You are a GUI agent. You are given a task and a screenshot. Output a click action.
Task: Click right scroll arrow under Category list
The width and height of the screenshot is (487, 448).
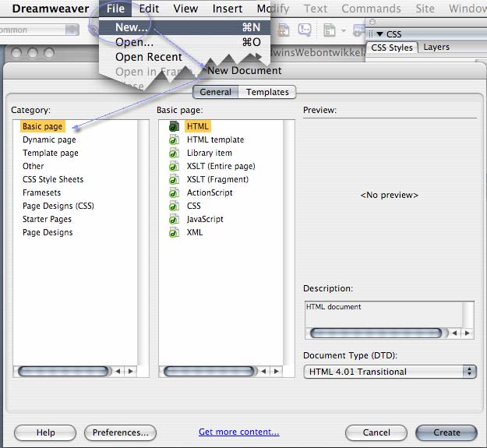(x=131, y=371)
